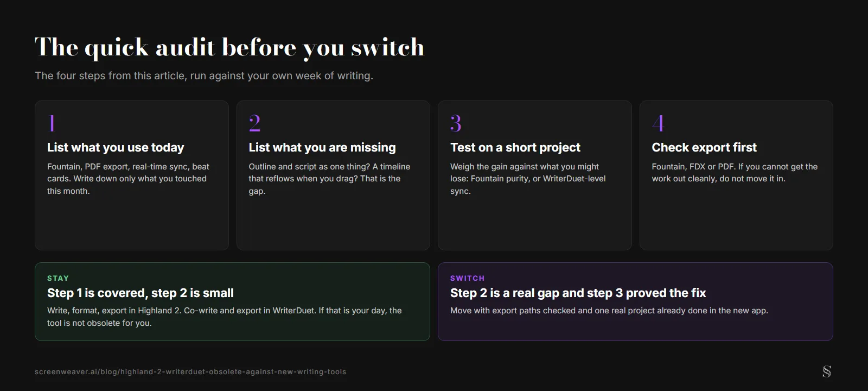
Task: Click the purple SWITCH label
Action: (468, 278)
